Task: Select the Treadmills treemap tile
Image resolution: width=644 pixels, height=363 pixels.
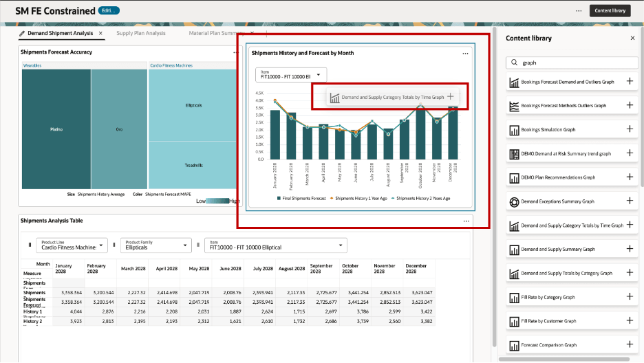Action: [193, 165]
